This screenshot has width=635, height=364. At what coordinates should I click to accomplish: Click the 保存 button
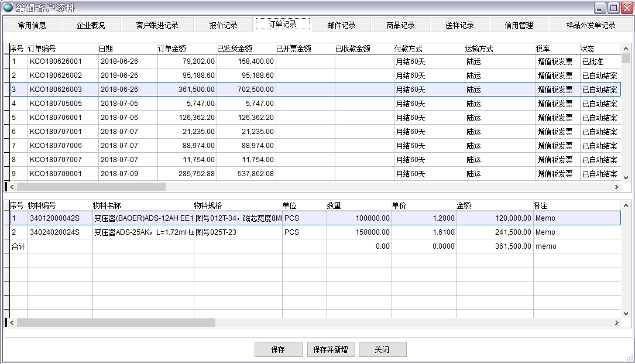[278, 349]
